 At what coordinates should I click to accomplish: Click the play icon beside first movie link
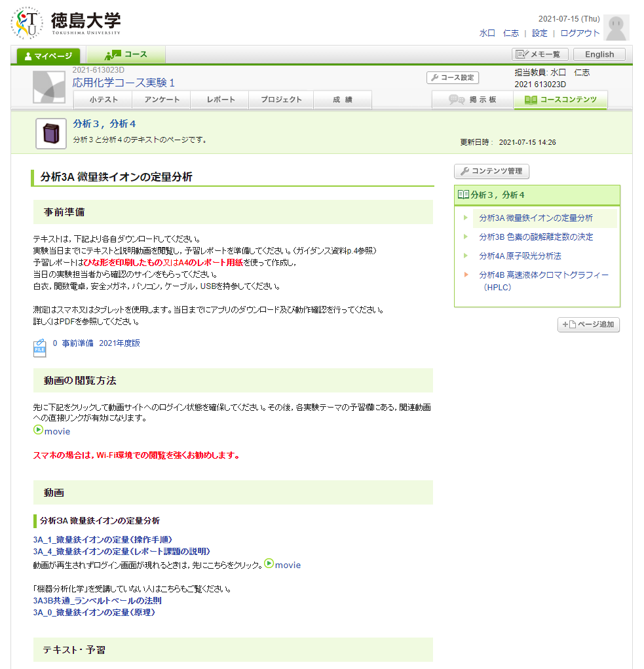[38, 430]
